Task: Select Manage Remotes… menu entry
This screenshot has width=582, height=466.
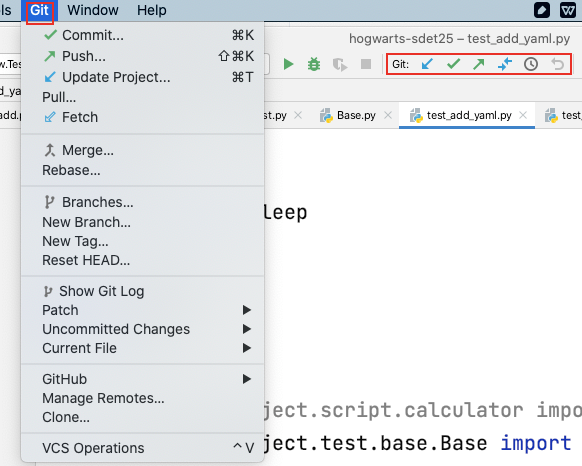Action: pos(143,398)
